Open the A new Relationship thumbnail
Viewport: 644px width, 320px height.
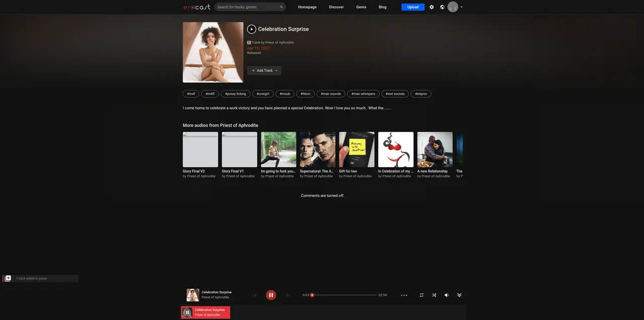(435, 150)
